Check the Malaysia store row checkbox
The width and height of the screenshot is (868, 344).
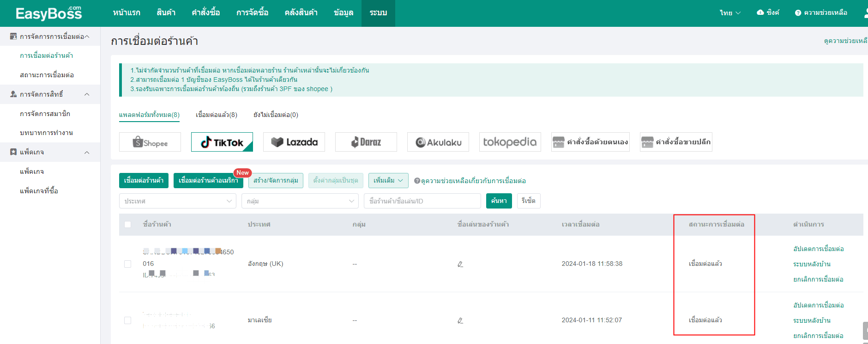pos(128,320)
